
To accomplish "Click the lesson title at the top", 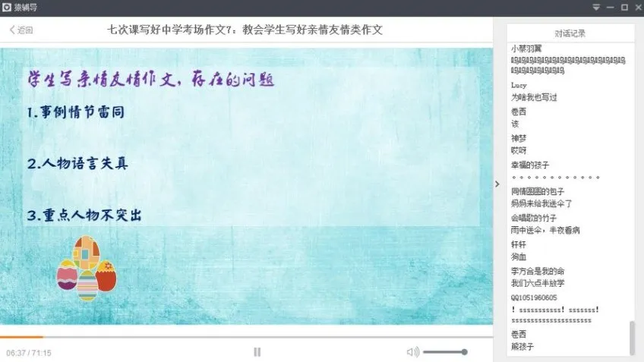I will [x=245, y=30].
